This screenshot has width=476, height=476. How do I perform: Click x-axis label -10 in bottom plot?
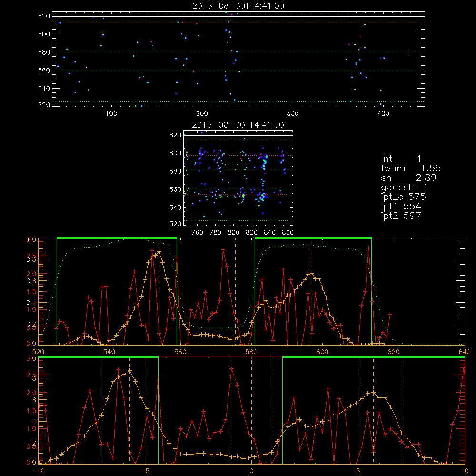coord(38,471)
